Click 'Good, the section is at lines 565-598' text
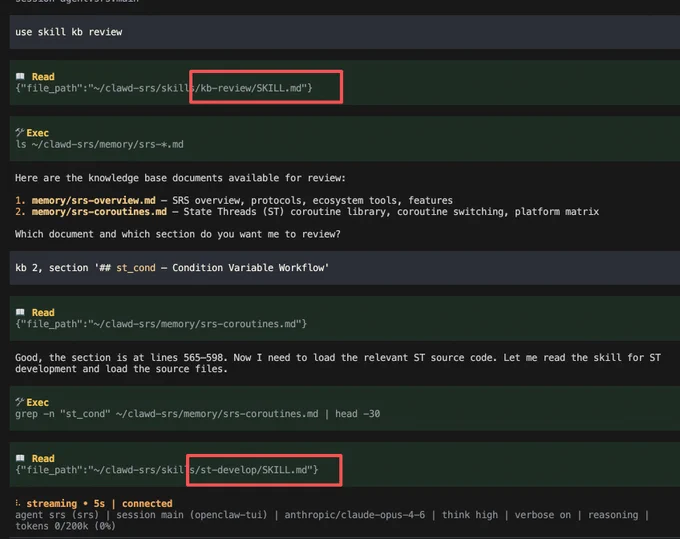Viewport: 680px width, 539px height. 338,363
